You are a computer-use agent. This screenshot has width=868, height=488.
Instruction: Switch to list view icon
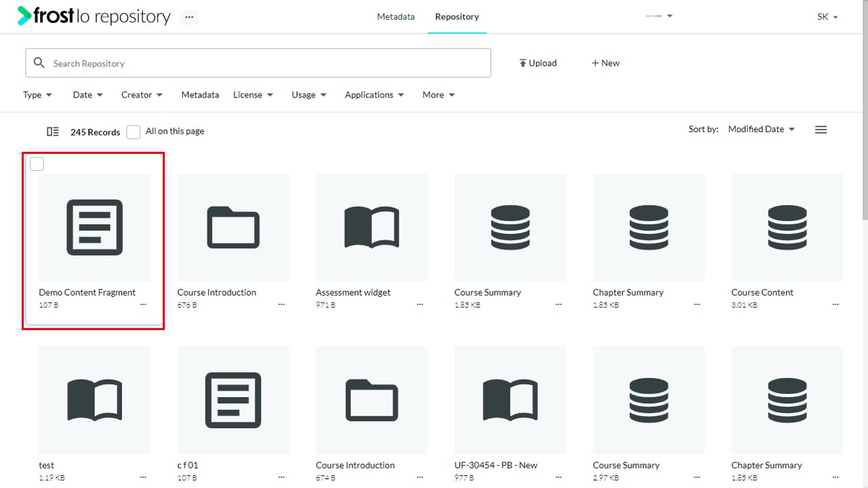821,129
